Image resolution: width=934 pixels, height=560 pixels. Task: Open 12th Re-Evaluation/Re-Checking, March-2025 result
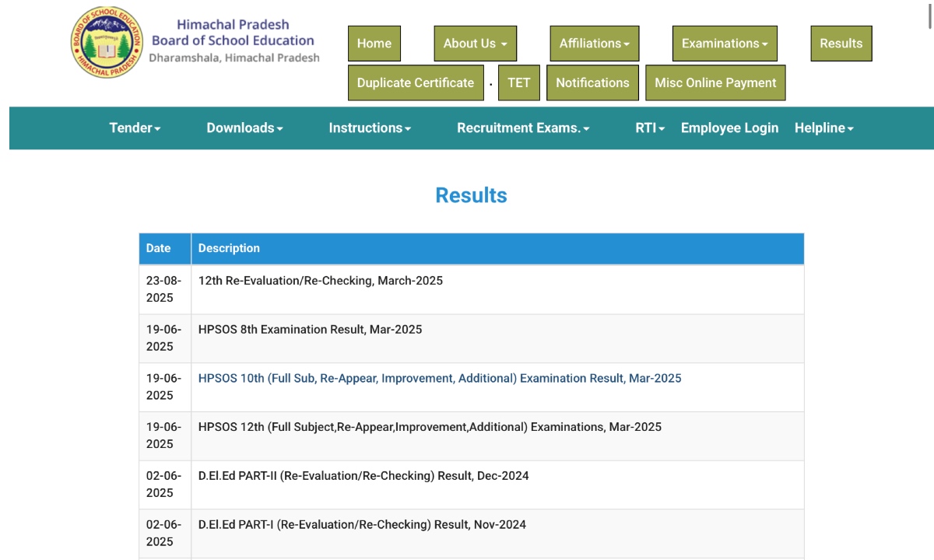[x=321, y=281]
